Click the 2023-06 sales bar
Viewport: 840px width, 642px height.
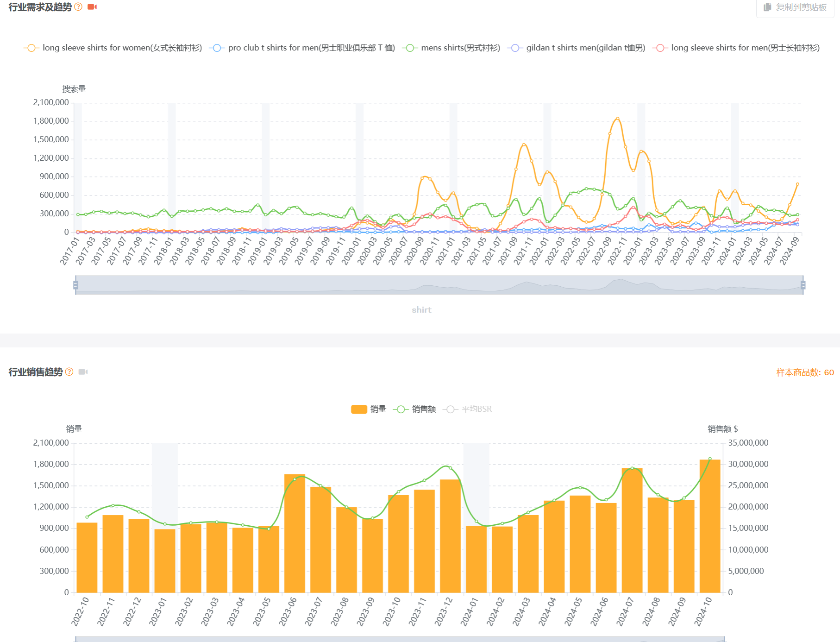295,533
